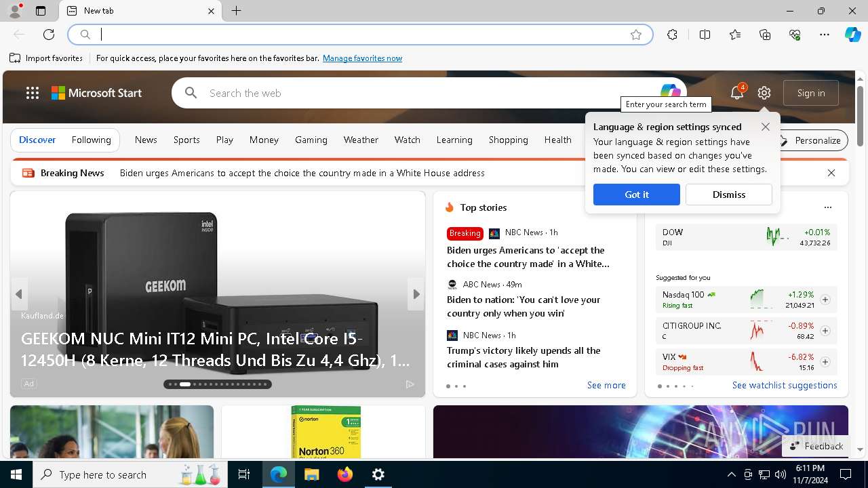
Task: Open the Windows Start menu
Action: (16, 474)
